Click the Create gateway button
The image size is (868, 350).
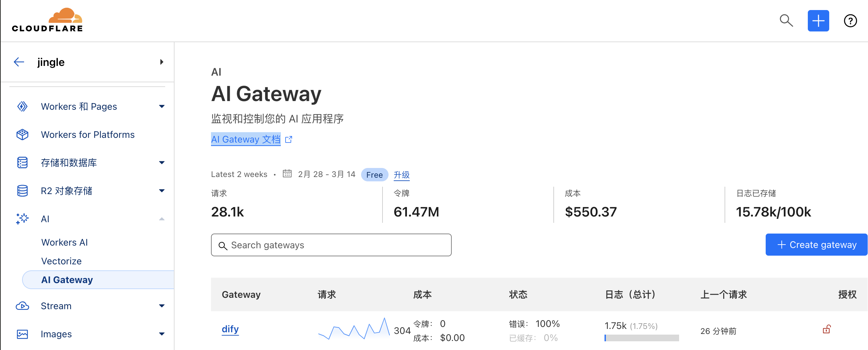click(817, 245)
